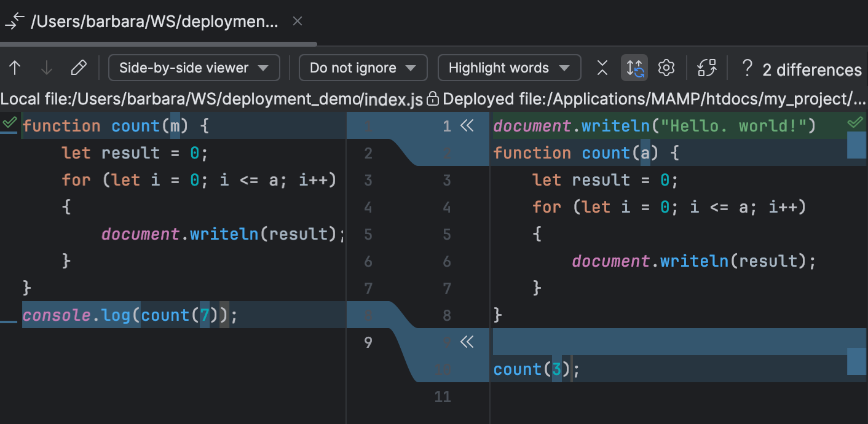Click count(3); line in right pane
This screenshot has height=424, width=868.
(x=537, y=369)
